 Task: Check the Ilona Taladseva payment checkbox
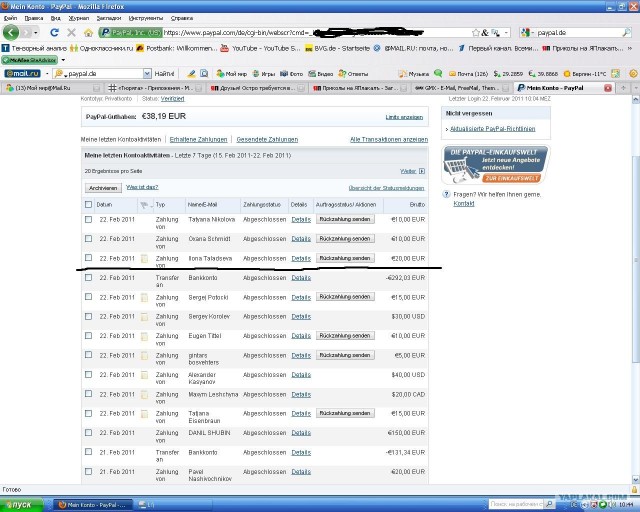(88, 258)
